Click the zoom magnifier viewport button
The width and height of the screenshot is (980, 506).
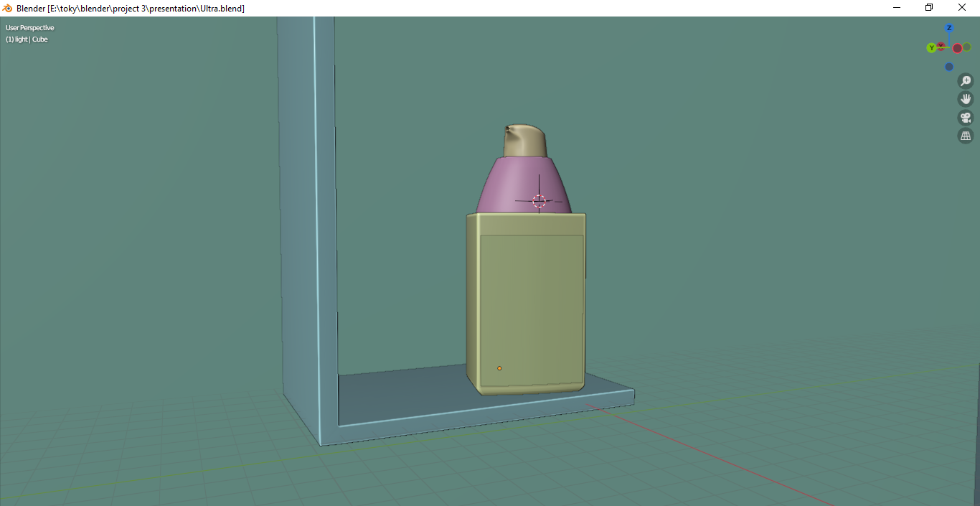(966, 81)
